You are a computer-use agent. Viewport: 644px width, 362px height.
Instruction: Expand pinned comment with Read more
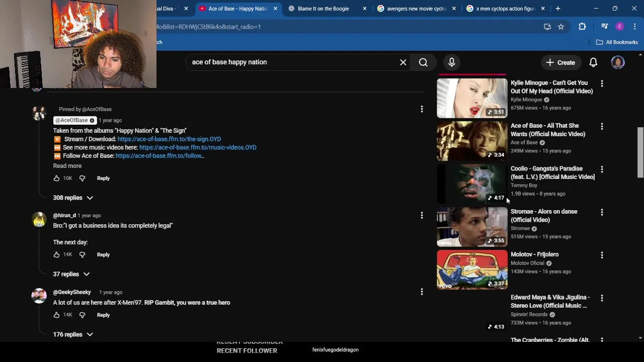(67, 166)
